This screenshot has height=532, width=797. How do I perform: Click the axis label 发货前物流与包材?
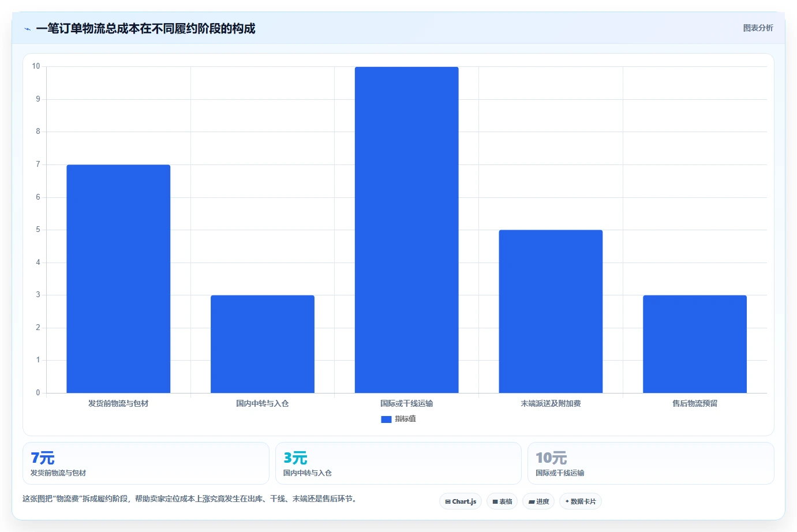click(118, 403)
